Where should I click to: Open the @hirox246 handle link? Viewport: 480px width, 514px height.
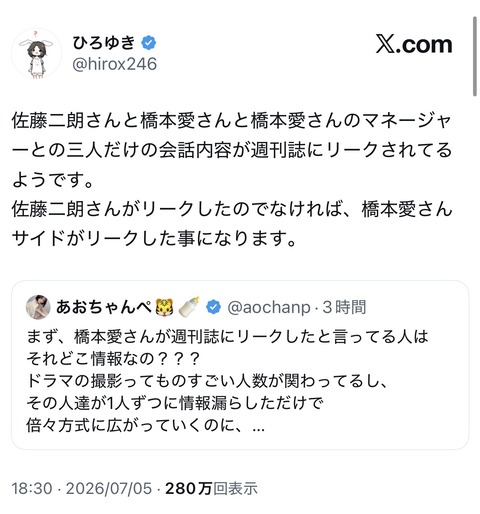click(x=114, y=64)
